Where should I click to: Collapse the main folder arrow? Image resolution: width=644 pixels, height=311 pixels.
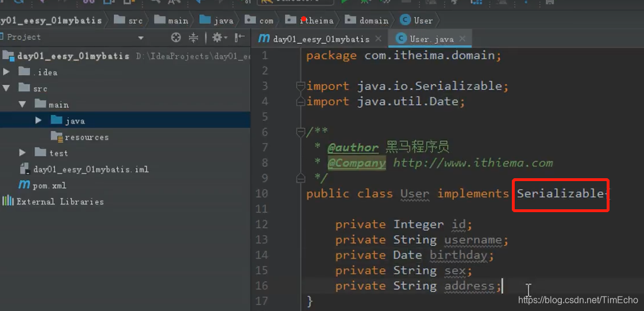tap(22, 105)
